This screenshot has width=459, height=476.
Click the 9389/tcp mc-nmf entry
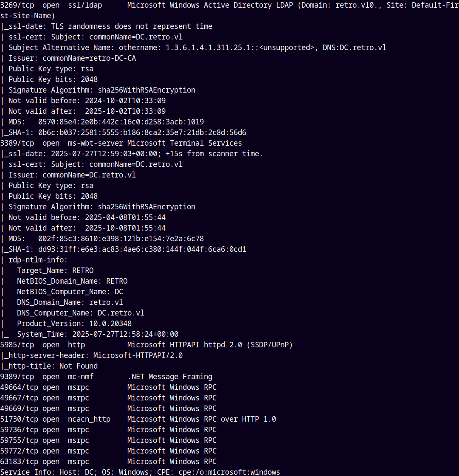106,377
